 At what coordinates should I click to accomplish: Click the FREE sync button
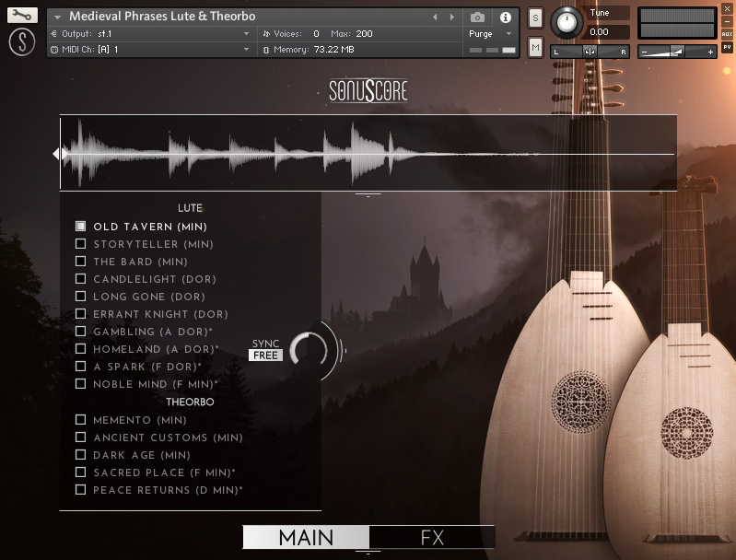265,356
